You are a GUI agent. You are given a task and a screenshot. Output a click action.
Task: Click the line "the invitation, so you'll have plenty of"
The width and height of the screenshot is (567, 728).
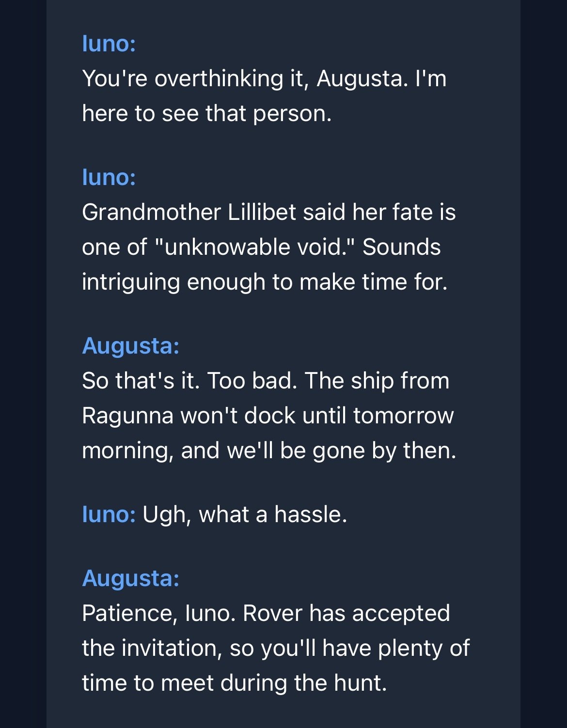276,648
